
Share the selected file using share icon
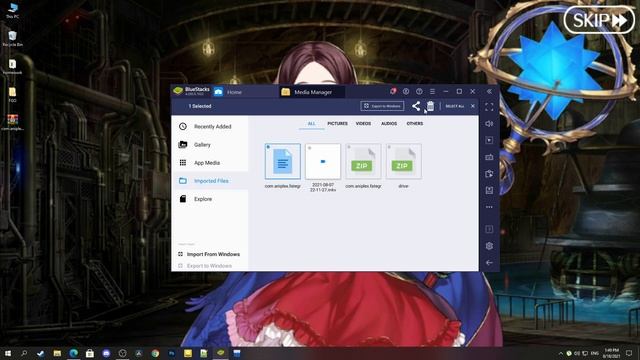point(416,106)
